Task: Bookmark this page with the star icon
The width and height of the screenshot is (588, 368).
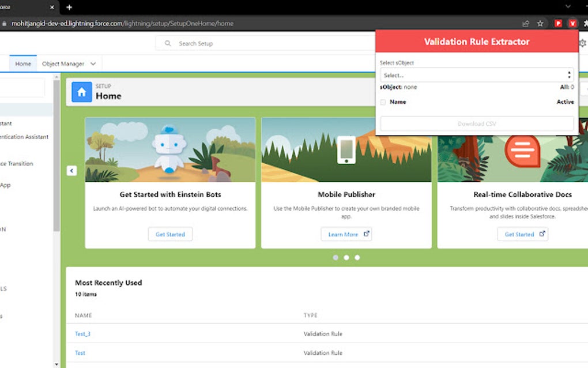Action: 540,24
